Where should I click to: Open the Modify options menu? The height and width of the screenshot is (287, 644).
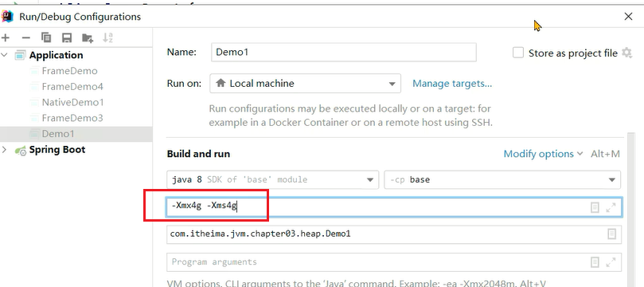tap(543, 154)
